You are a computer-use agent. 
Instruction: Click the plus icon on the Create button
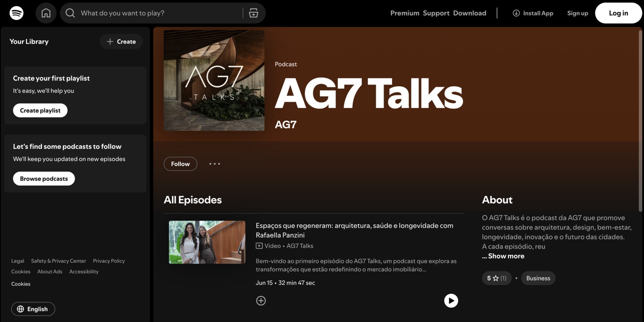(x=110, y=42)
